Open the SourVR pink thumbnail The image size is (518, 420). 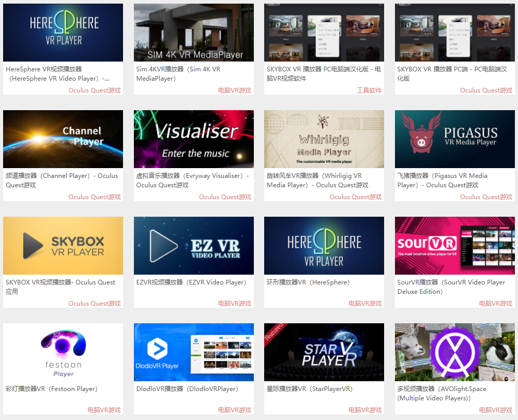point(454,246)
